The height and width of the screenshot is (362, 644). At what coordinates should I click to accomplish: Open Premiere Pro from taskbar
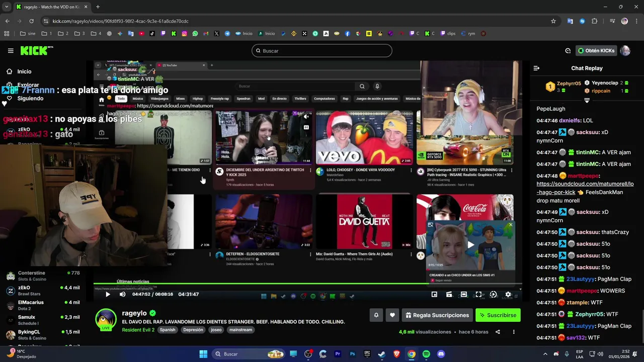tap(338, 354)
